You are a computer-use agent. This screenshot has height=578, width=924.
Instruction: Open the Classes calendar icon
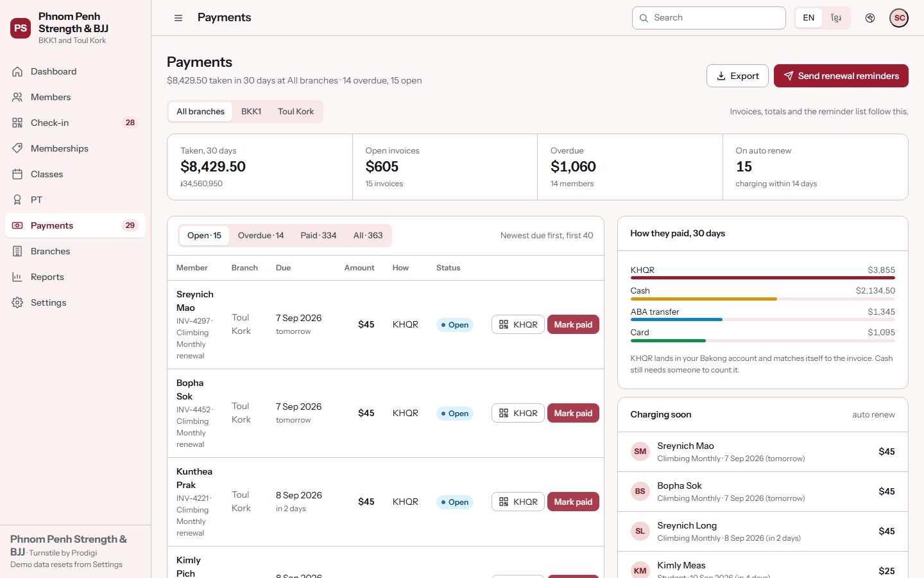17,174
